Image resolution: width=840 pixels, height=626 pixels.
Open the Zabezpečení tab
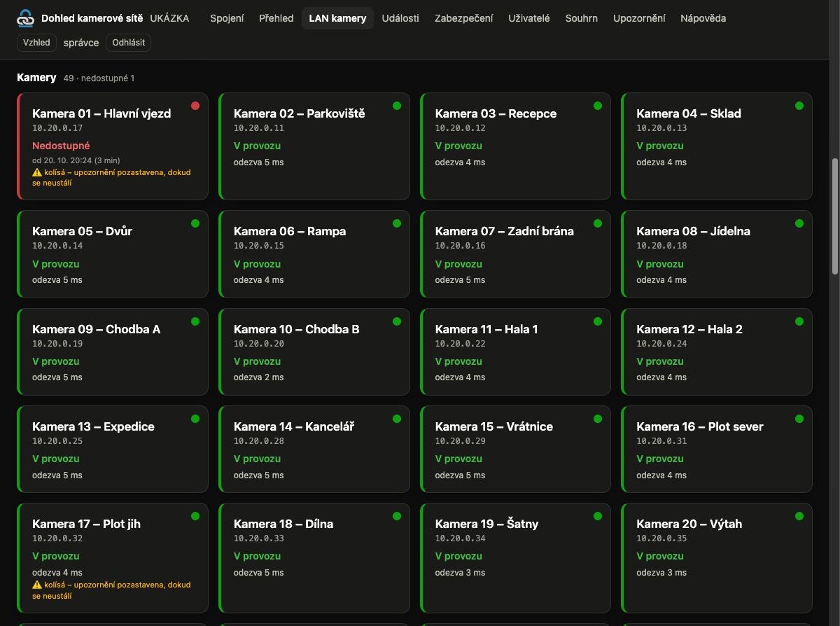463,18
